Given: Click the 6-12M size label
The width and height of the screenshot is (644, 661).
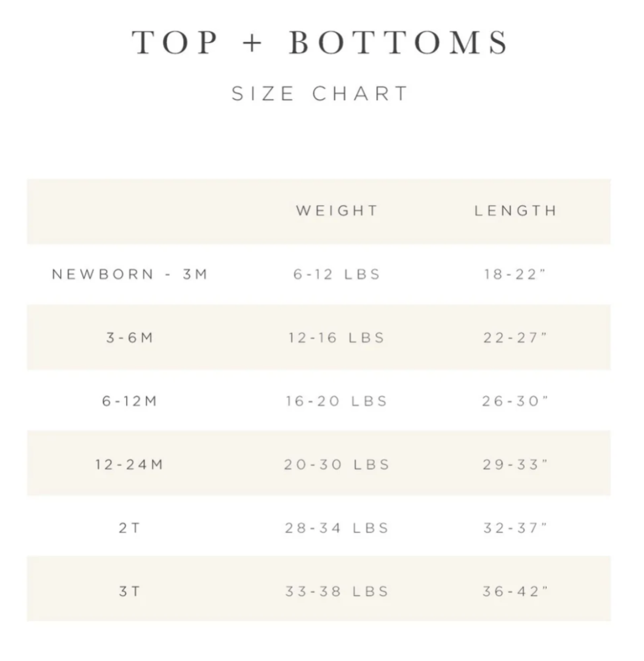Looking at the screenshot, I should [x=130, y=401].
